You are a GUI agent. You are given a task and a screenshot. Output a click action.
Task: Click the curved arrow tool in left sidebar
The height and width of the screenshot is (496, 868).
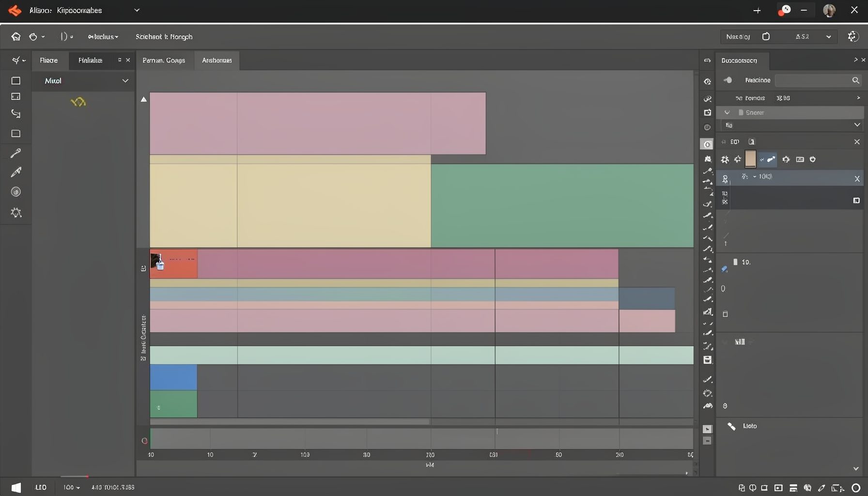click(x=16, y=114)
